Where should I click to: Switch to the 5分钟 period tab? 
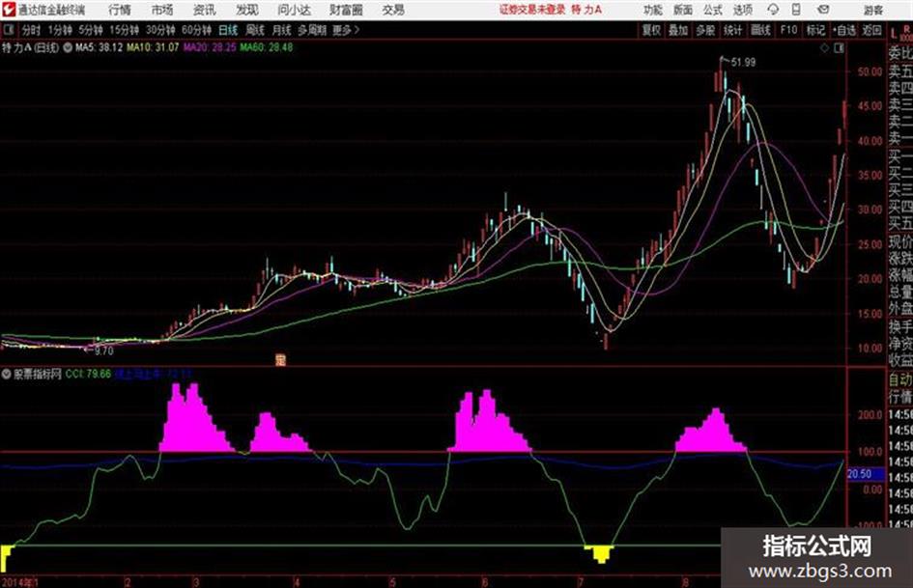pyautogui.click(x=91, y=30)
